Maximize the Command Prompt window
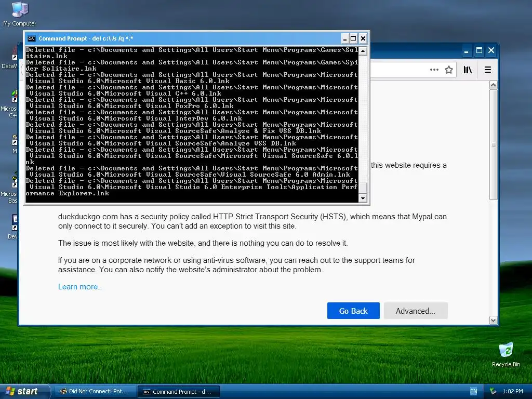The image size is (532, 399). point(353,38)
